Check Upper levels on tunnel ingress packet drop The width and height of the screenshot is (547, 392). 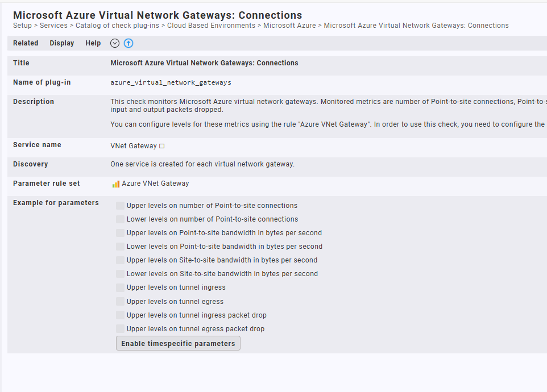120,315
